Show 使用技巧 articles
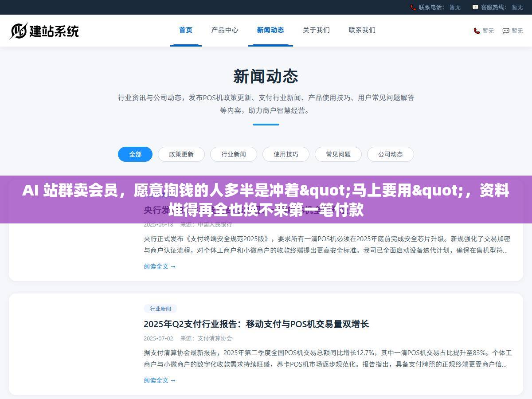532x399 pixels. (286, 154)
